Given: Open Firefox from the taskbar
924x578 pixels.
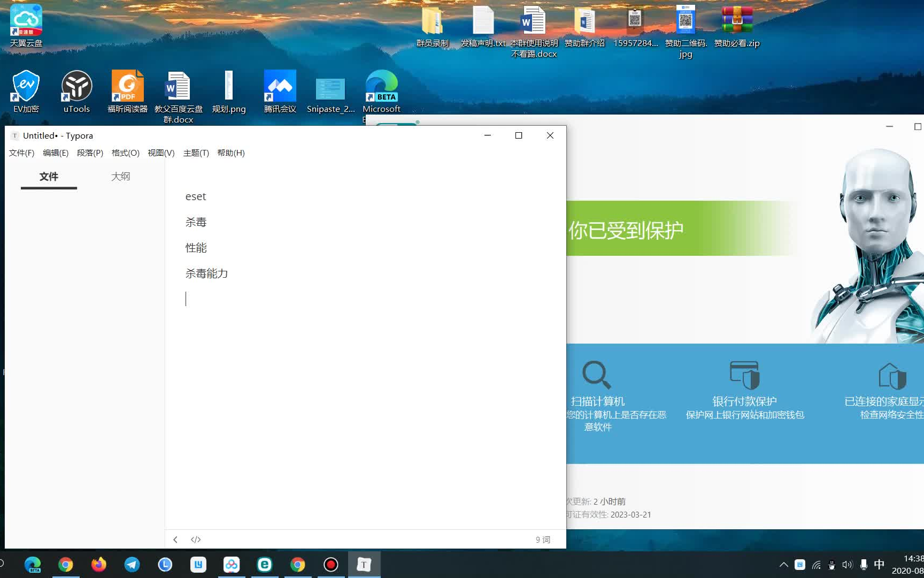Looking at the screenshot, I should [99, 565].
